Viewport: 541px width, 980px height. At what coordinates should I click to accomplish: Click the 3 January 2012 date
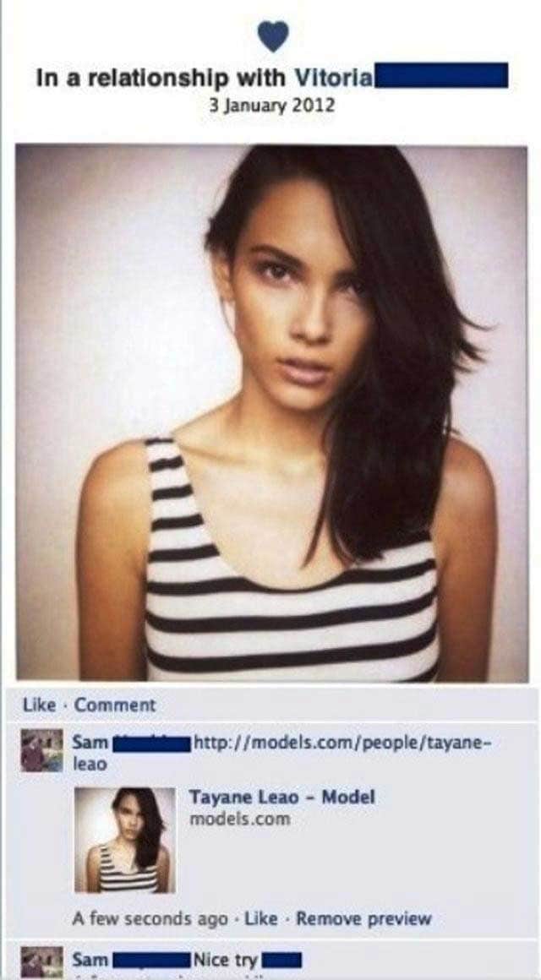click(x=271, y=104)
